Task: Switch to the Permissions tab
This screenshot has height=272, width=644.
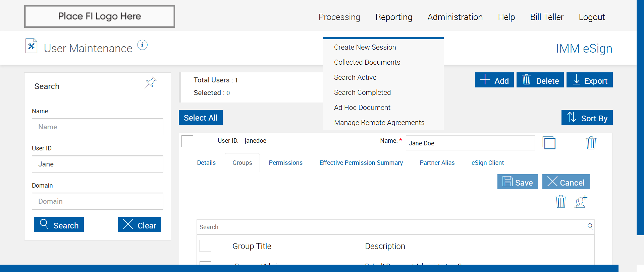Action: [x=285, y=163]
